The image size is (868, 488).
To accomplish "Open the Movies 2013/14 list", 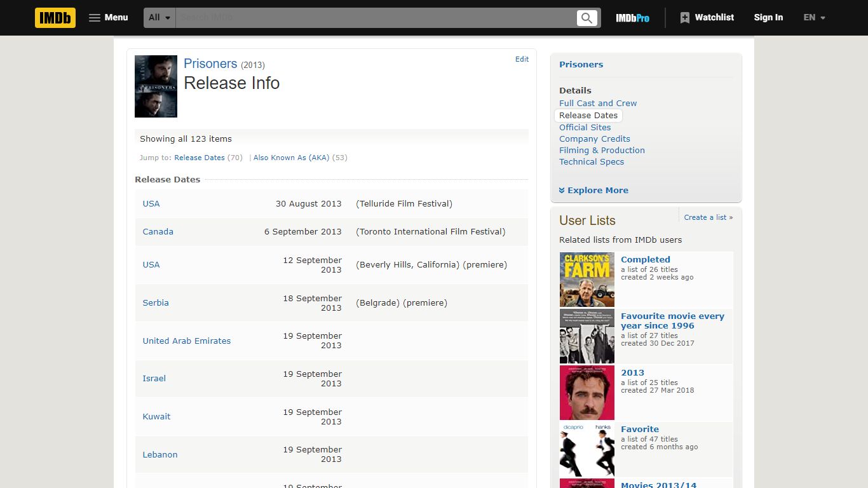I will (658, 485).
